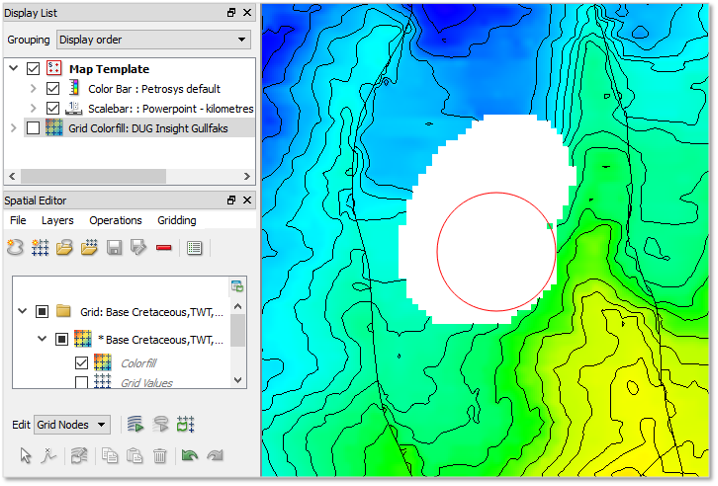Uncheck the Colorfill layer checkbox
The height and width of the screenshot is (486, 718).
coord(82,363)
